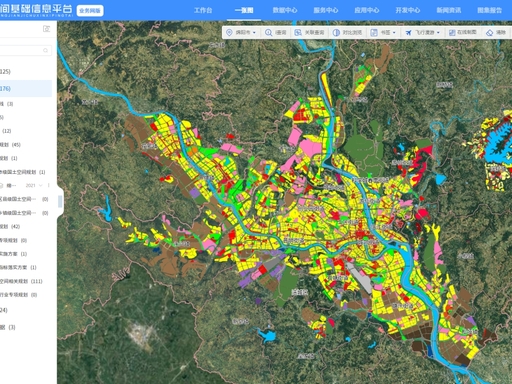Click the layer icon left of the 2021 row
512x384 pixels.
click(2, 185)
